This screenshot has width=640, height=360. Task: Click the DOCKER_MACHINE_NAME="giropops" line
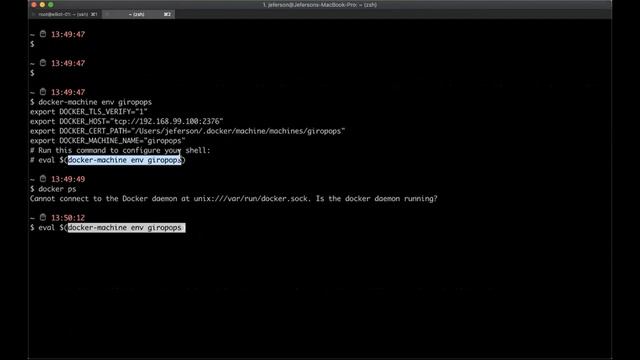[108, 141]
